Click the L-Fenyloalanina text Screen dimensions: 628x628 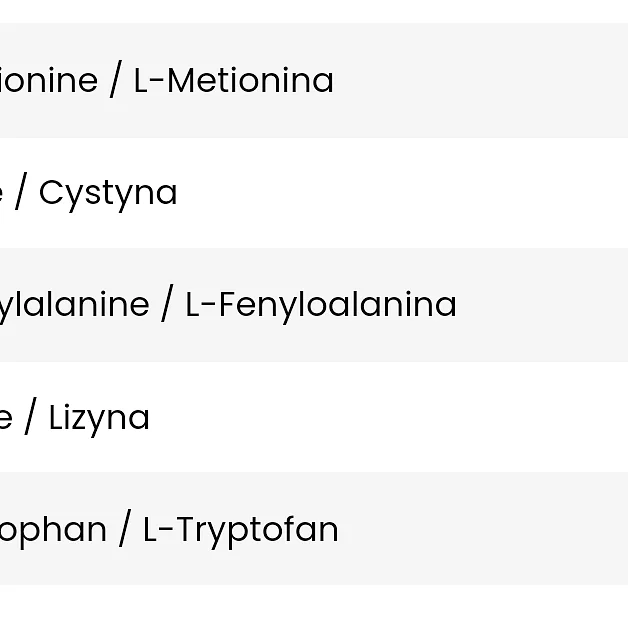[x=321, y=304]
